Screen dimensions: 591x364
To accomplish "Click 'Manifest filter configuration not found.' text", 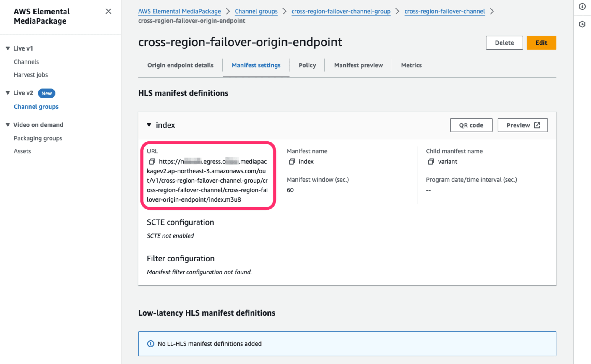I will tap(199, 272).
